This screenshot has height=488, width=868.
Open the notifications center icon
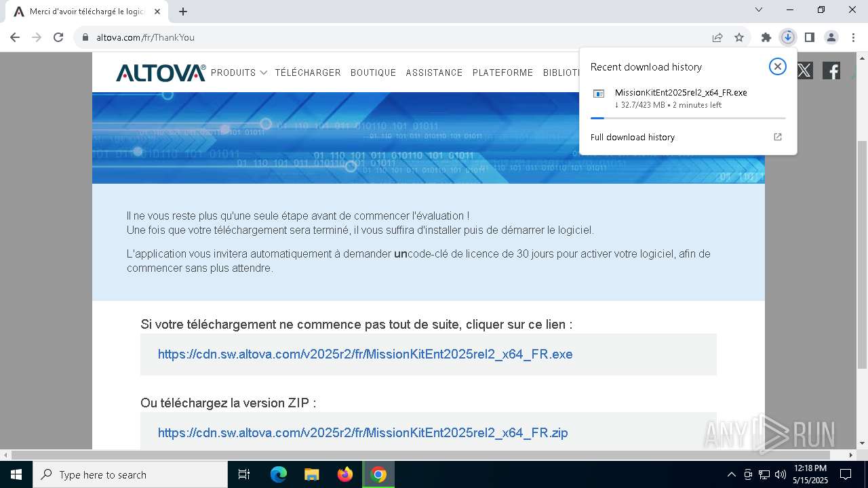(x=846, y=474)
